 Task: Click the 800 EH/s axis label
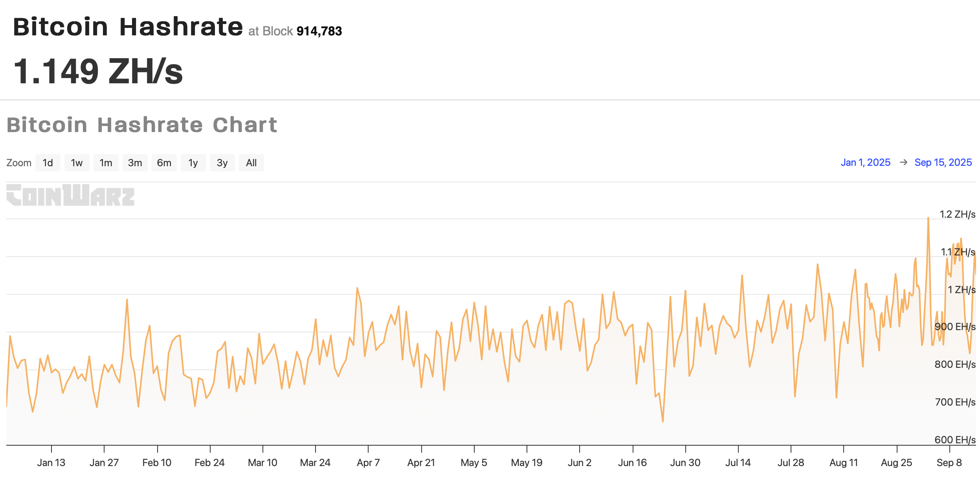point(955,364)
